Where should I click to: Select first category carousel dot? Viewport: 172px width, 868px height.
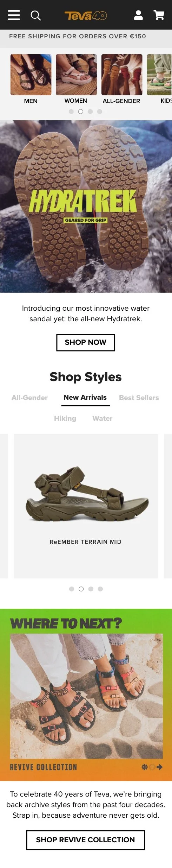click(71, 112)
